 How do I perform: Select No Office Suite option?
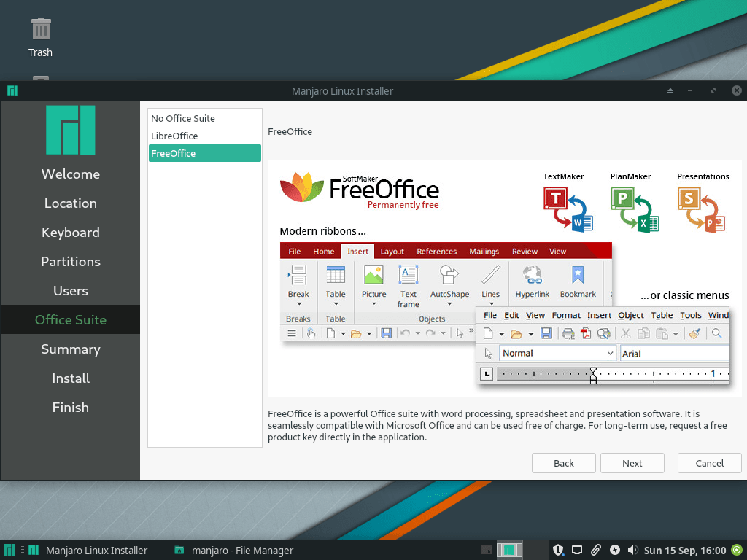tap(204, 118)
